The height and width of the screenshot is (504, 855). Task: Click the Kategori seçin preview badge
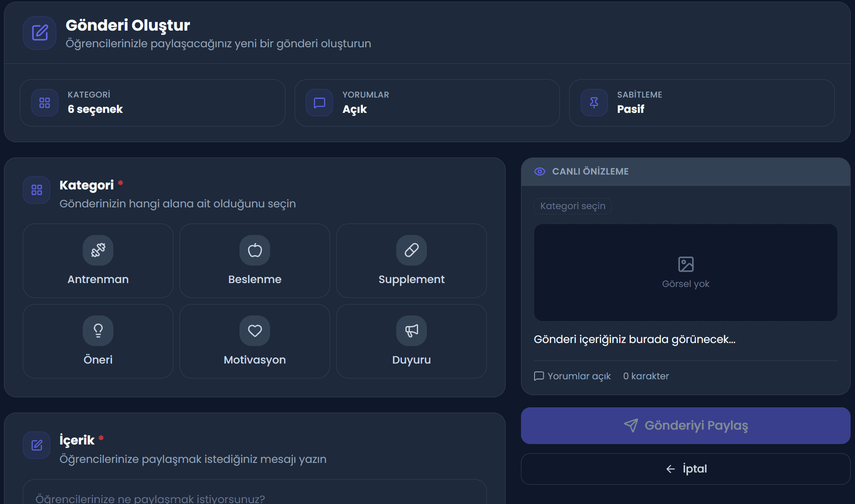(x=573, y=206)
